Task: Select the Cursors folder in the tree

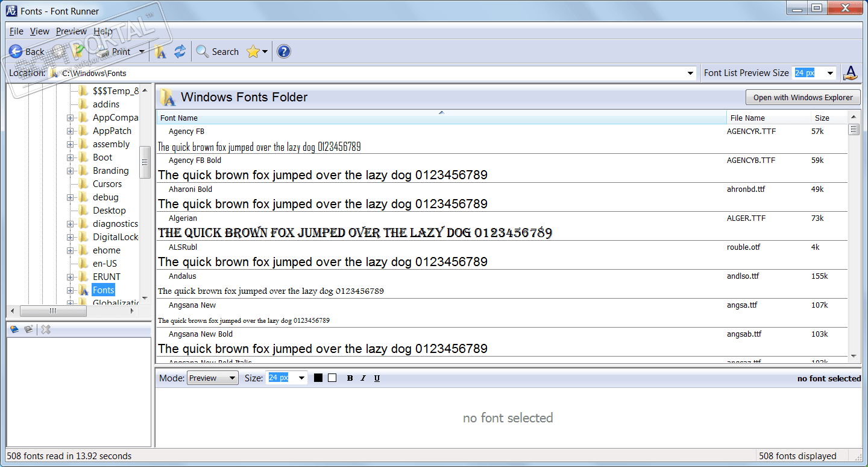Action: (107, 184)
